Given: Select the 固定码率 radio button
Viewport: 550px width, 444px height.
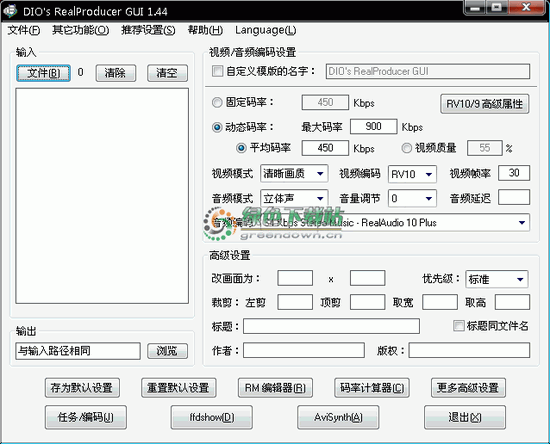Looking at the screenshot, I should tap(217, 102).
